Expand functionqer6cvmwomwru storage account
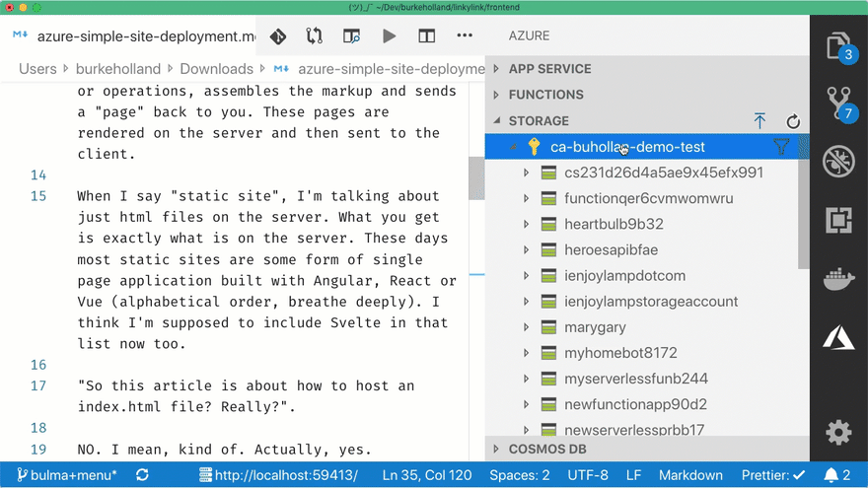 click(526, 198)
